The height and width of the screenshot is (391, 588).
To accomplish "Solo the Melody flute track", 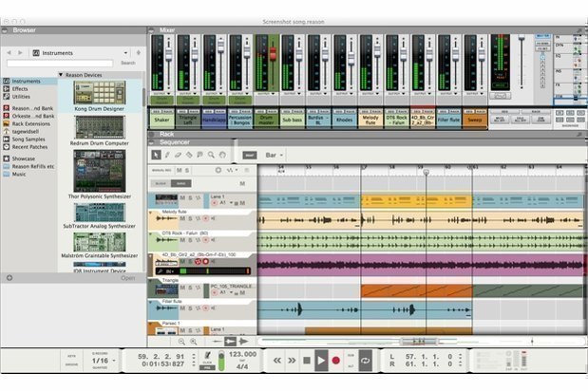I will (191, 218).
